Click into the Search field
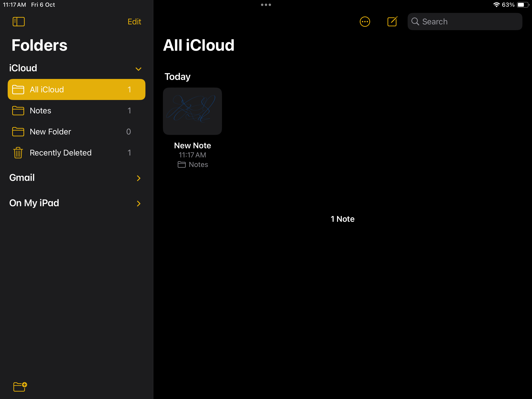532x399 pixels. pos(469,22)
